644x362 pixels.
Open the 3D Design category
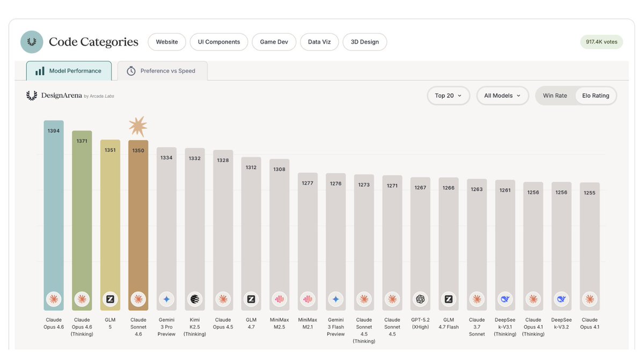pos(364,41)
